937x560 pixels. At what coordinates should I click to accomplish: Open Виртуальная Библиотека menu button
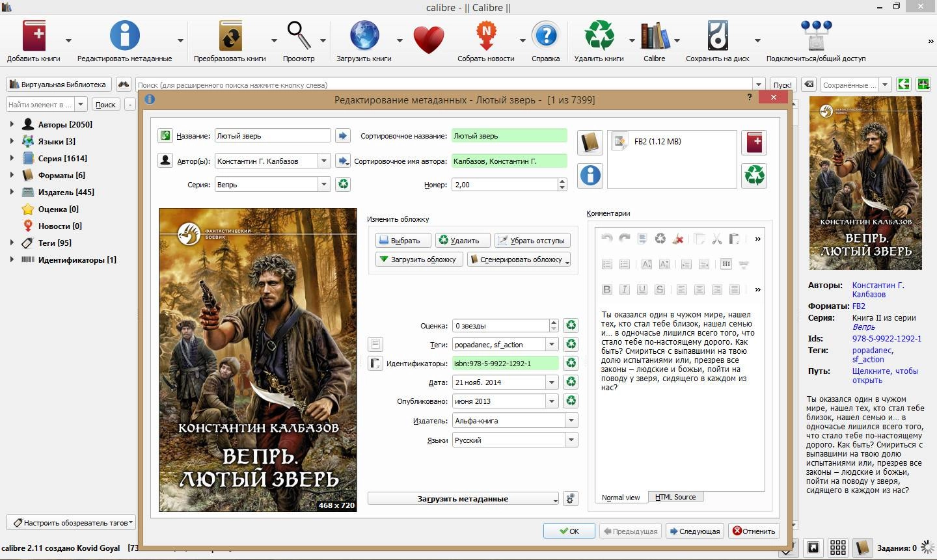click(59, 85)
